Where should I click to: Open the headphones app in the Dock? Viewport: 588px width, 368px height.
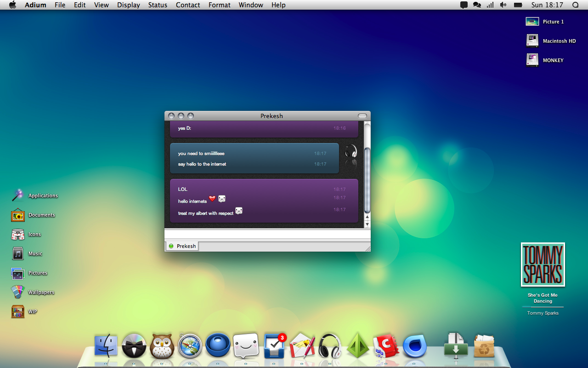[330, 346]
